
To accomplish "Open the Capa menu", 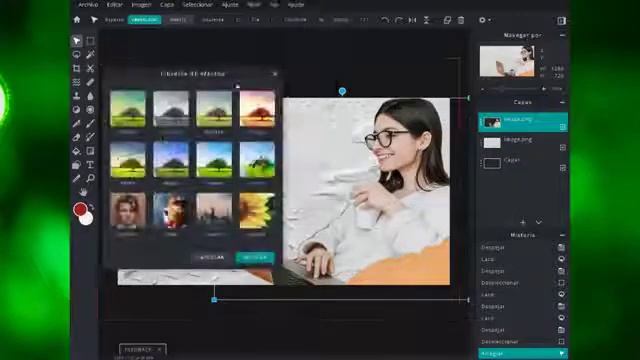I will 167,5.
